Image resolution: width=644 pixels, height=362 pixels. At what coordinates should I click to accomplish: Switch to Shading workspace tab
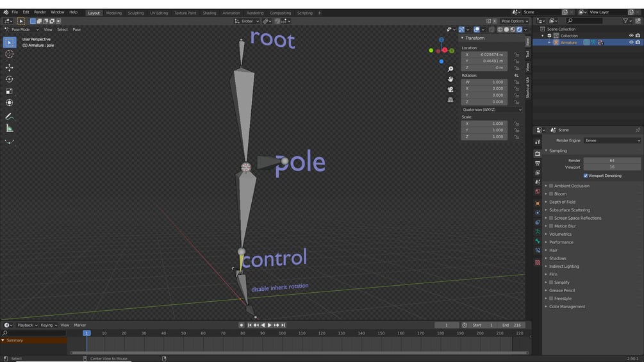click(x=210, y=13)
